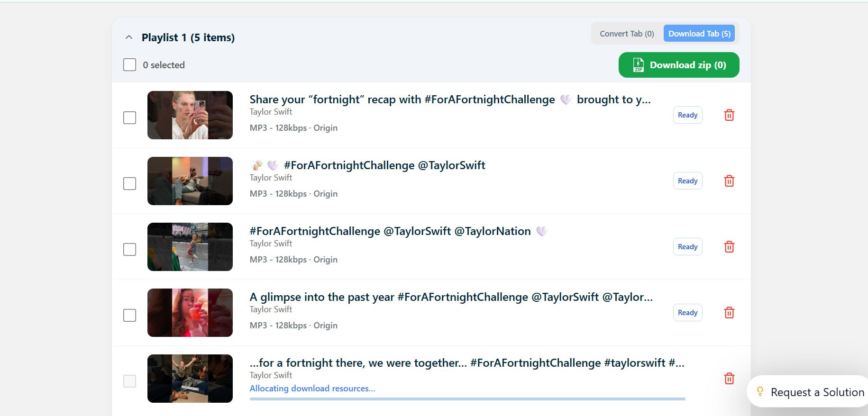
Task: Open the Download Tab
Action: click(x=699, y=34)
